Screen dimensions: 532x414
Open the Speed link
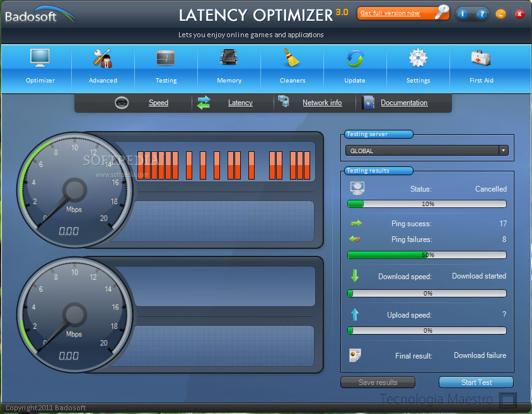coord(158,103)
